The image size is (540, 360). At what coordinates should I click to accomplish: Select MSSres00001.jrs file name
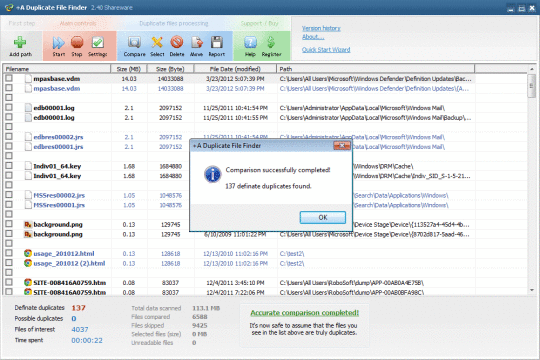59,205
